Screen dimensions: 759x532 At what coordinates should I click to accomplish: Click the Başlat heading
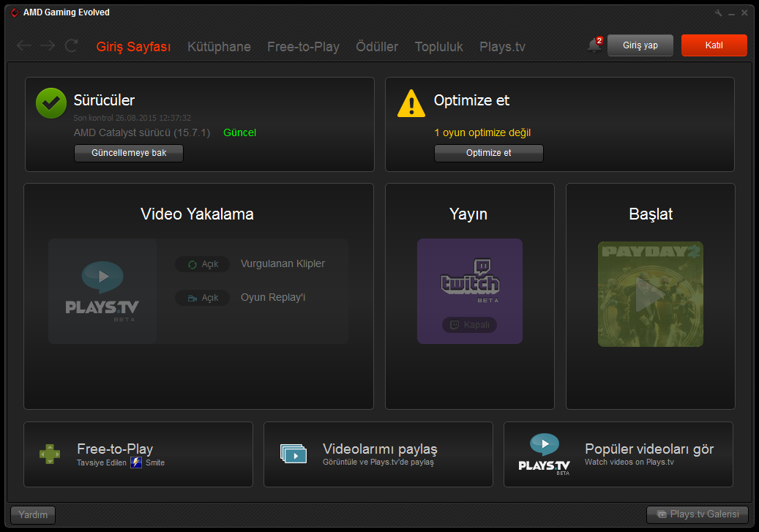point(651,214)
